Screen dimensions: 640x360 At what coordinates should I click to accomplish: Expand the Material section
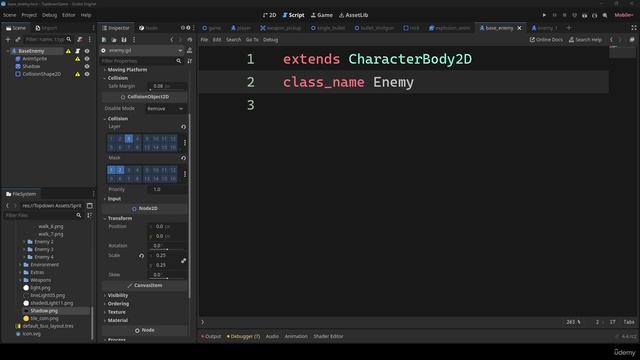(x=117, y=320)
